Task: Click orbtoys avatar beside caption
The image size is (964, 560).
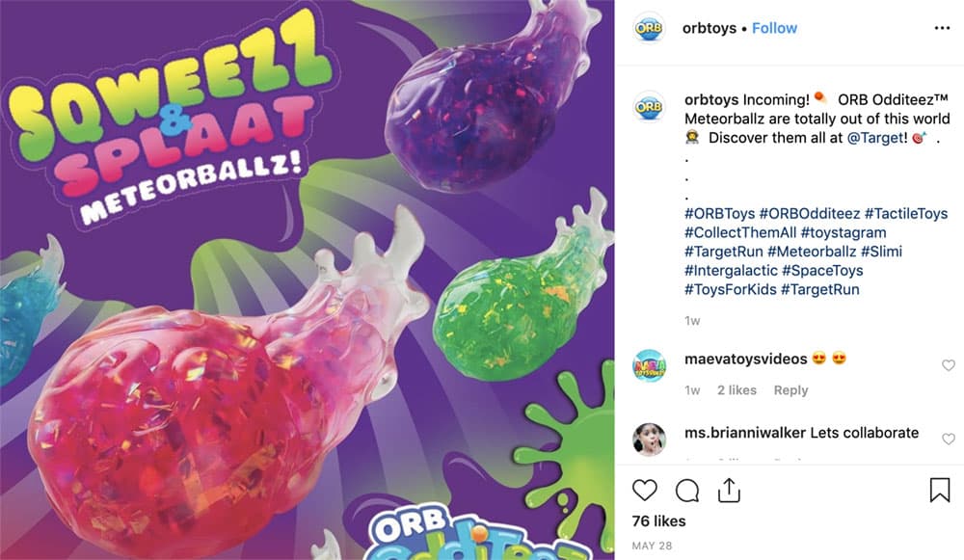Action: click(649, 107)
